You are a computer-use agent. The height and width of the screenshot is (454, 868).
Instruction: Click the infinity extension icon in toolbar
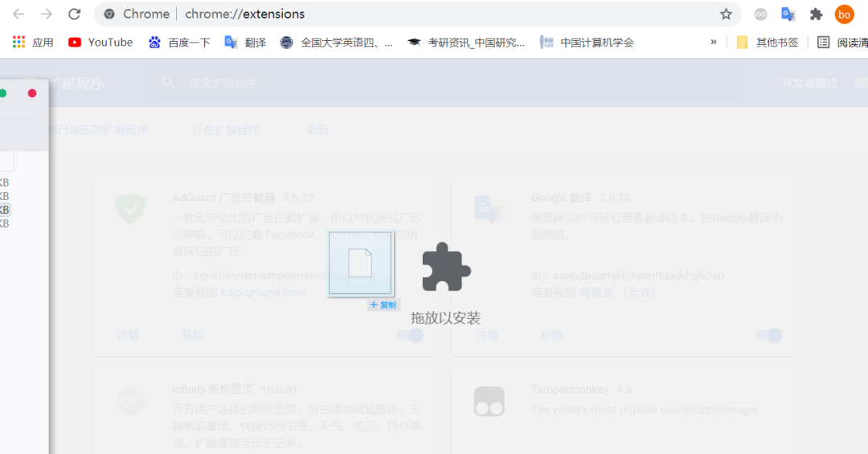[760, 14]
